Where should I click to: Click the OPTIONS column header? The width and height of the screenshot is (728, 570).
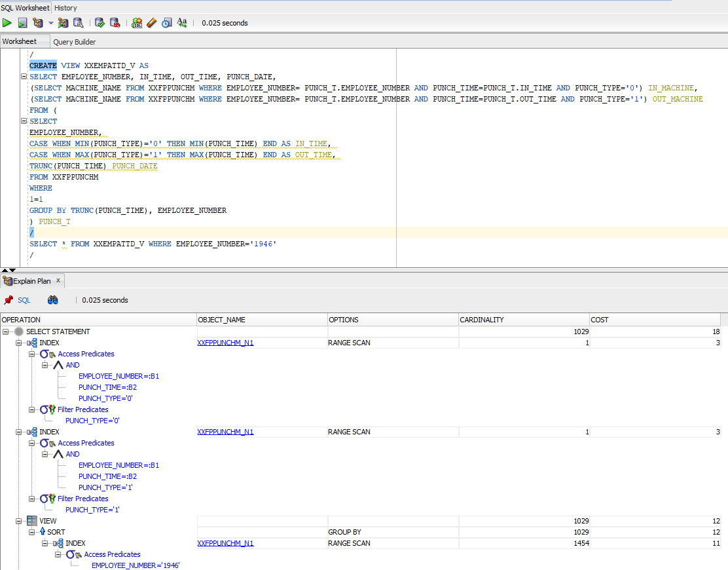click(x=393, y=320)
